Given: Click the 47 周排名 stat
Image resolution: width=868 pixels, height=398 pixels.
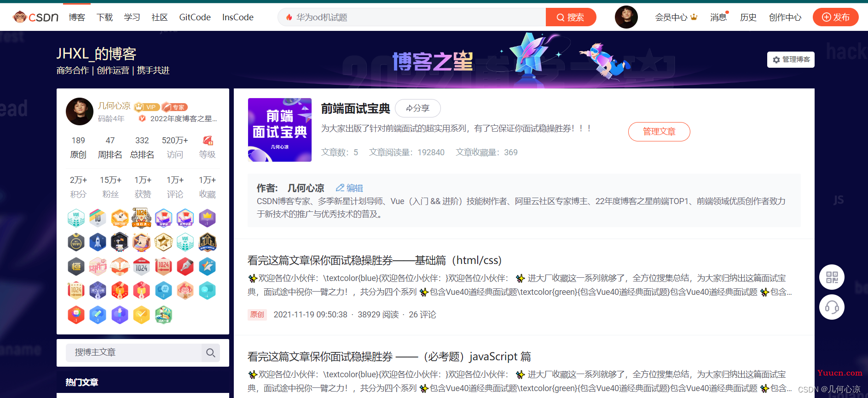Looking at the screenshot, I should pyautogui.click(x=110, y=147).
